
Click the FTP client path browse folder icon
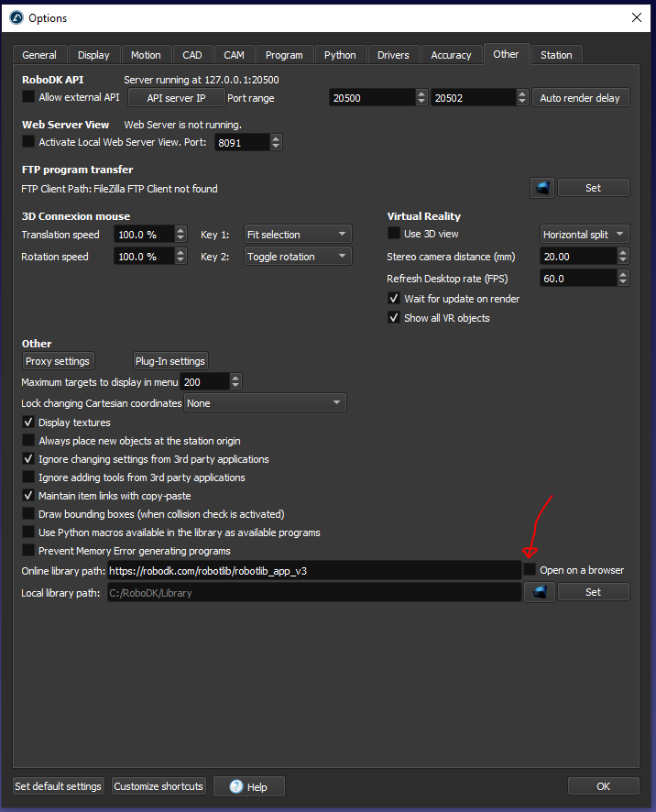(x=543, y=188)
